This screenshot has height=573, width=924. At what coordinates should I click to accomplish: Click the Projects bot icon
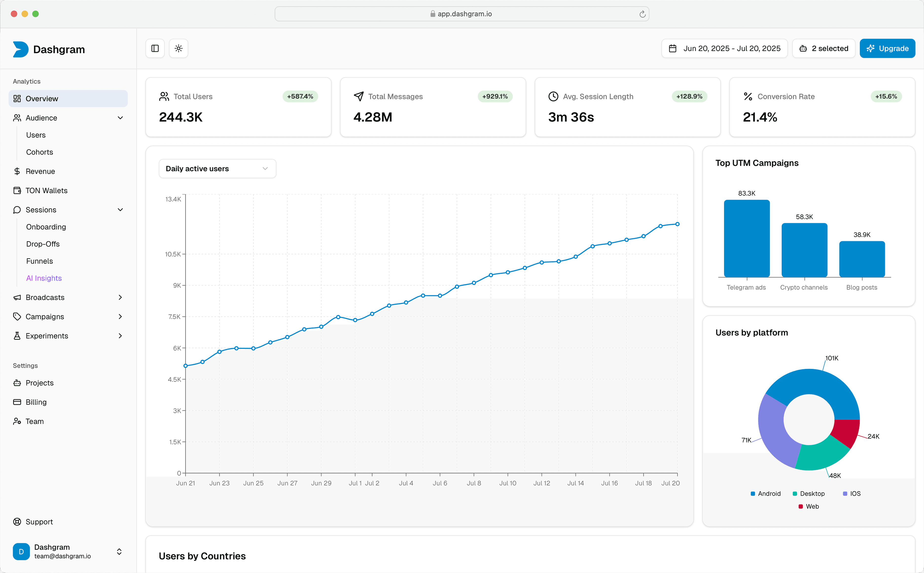pyautogui.click(x=17, y=383)
